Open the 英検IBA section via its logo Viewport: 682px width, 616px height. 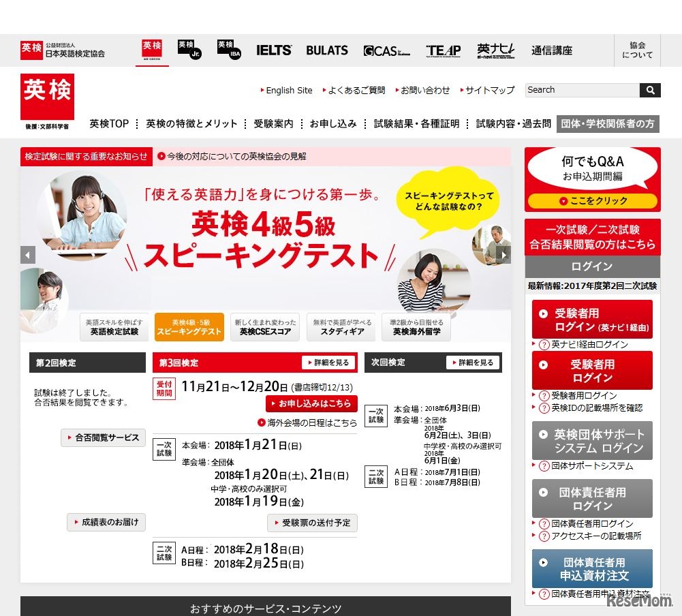pyautogui.click(x=228, y=50)
